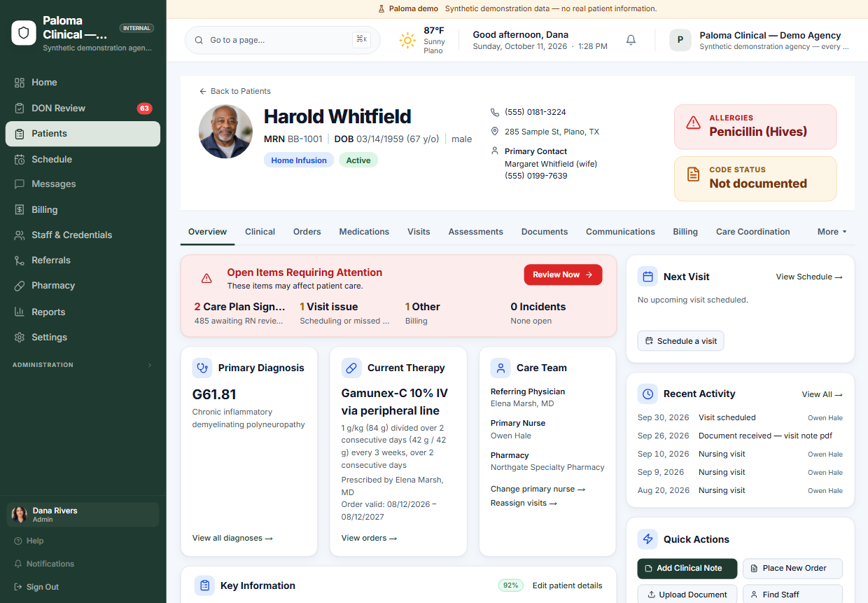Image resolution: width=868 pixels, height=603 pixels.
Task: Open Settings gear in sidebar
Action: point(20,338)
